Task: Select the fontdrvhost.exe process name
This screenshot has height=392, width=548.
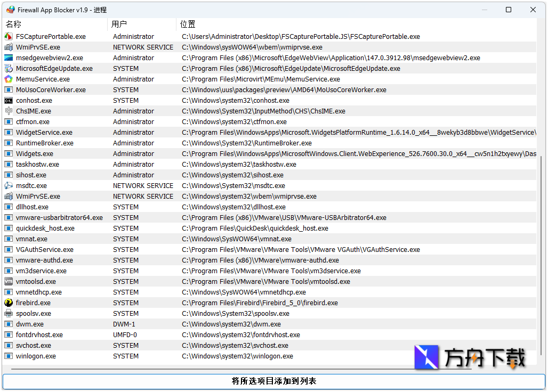Action: point(39,335)
